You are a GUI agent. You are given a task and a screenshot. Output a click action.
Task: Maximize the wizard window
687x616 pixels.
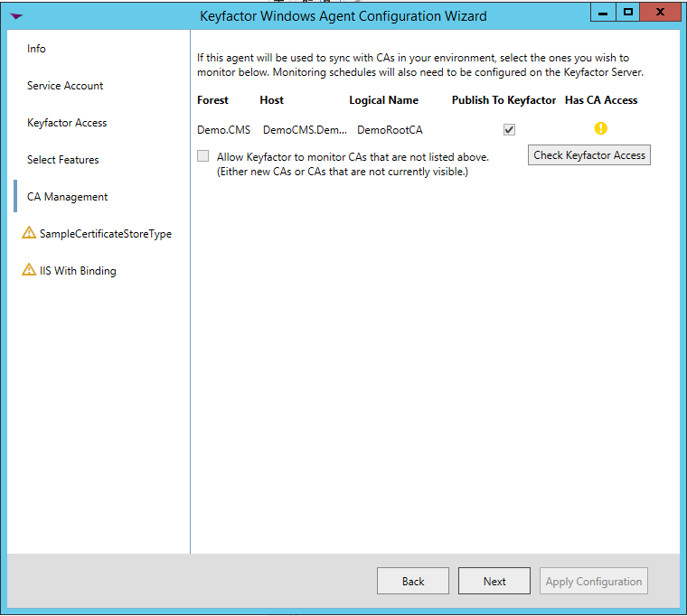point(628,12)
